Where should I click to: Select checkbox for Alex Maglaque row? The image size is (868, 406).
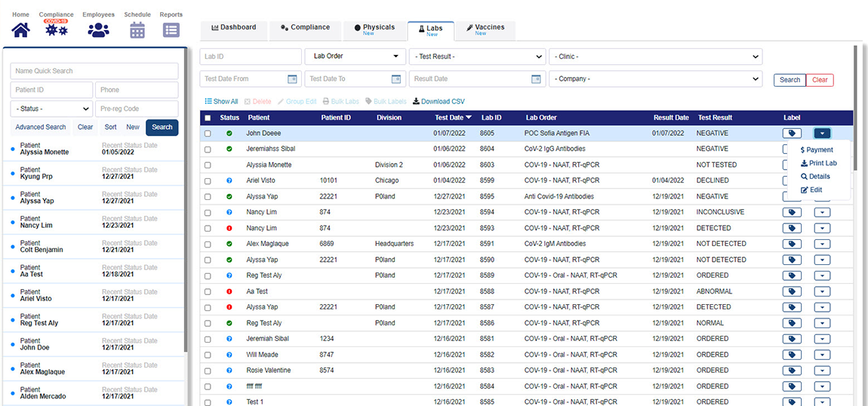tap(208, 245)
